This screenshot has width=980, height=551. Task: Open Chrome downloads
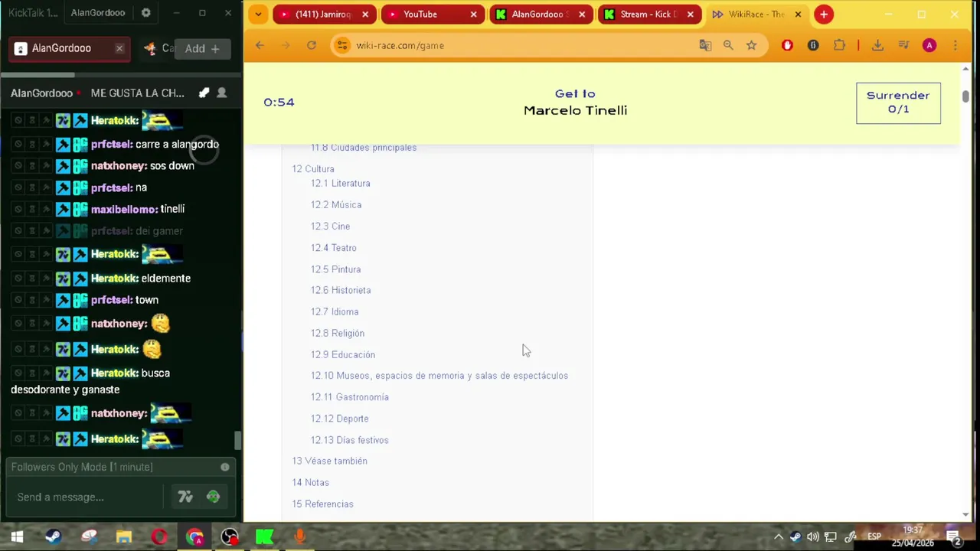click(x=877, y=45)
